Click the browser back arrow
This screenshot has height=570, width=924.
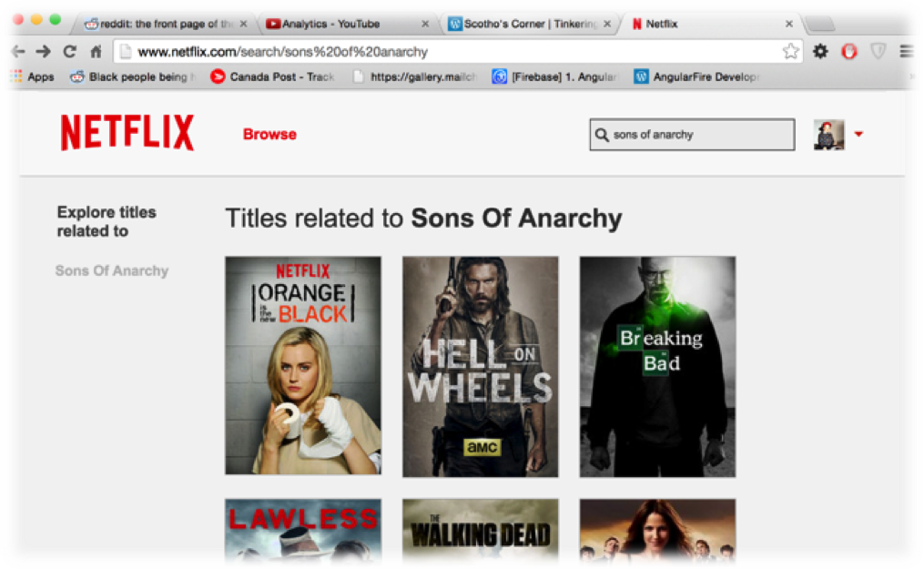point(18,52)
